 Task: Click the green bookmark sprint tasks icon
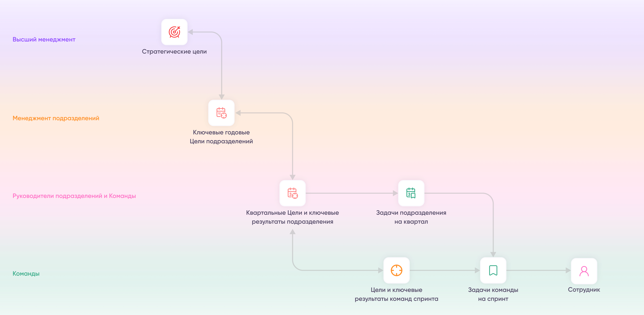tap(493, 270)
